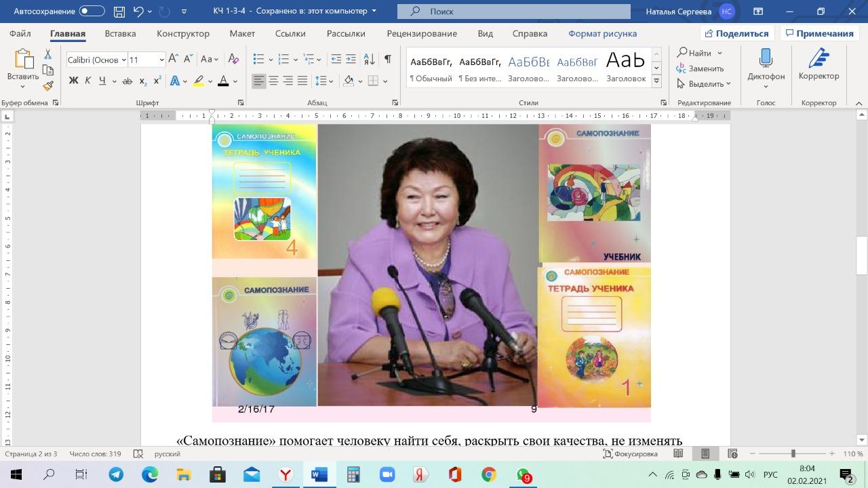Click the zoom slider in status bar
The width and height of the screenshot is (868, 488).
[x=793, y=453]
